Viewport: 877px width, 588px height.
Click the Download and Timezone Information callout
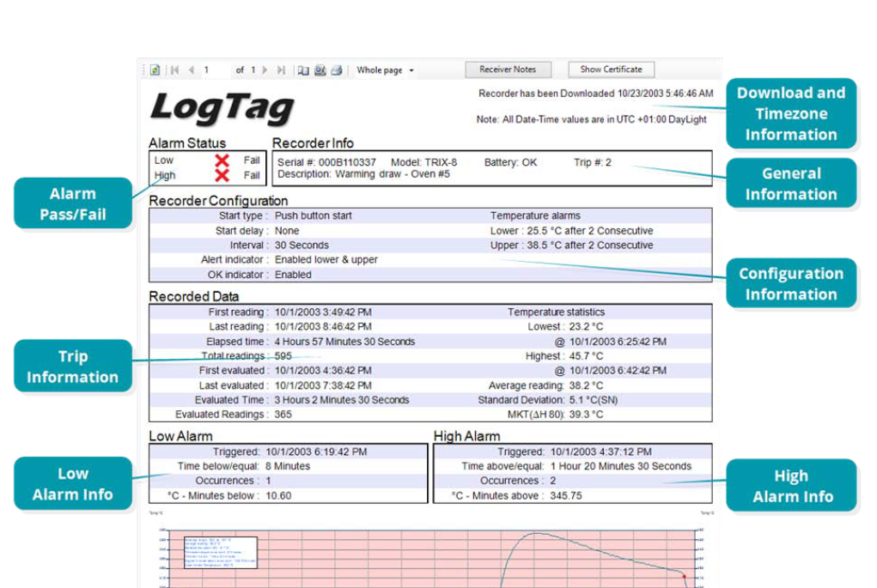point(791,113)
